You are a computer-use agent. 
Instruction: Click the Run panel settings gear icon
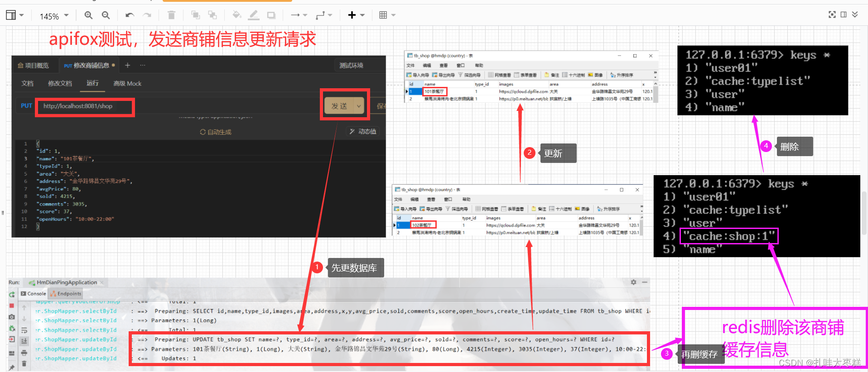[x=633, y=282]
